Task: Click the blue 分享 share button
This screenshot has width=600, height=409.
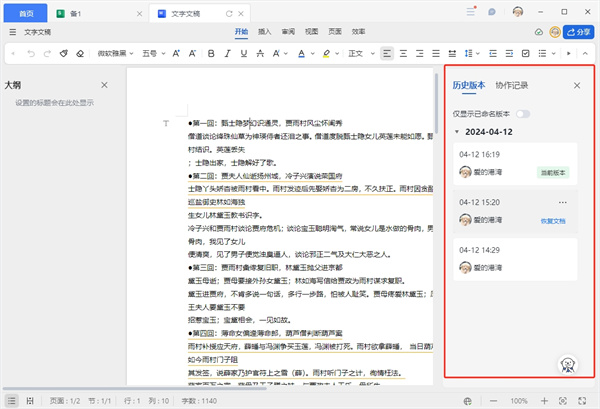Action: click(x=578, y=32)
